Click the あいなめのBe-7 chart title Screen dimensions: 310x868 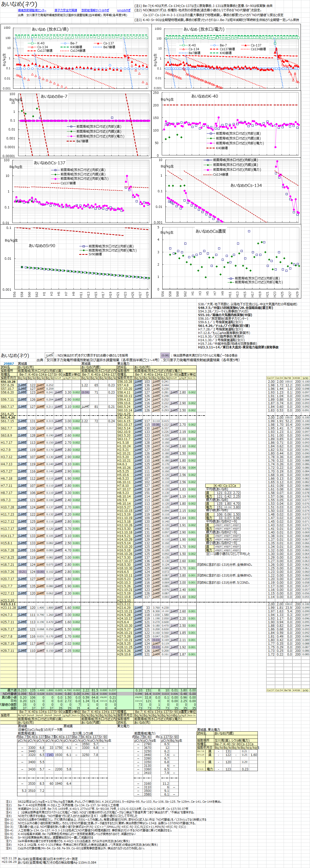pos(54,96)
